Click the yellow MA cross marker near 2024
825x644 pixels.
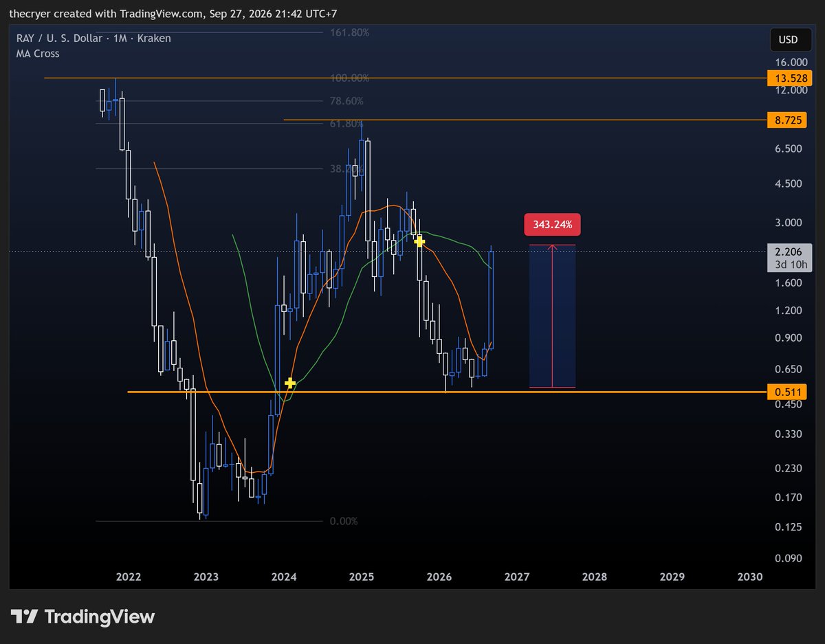pyautogui.click(x=290, y=383)
